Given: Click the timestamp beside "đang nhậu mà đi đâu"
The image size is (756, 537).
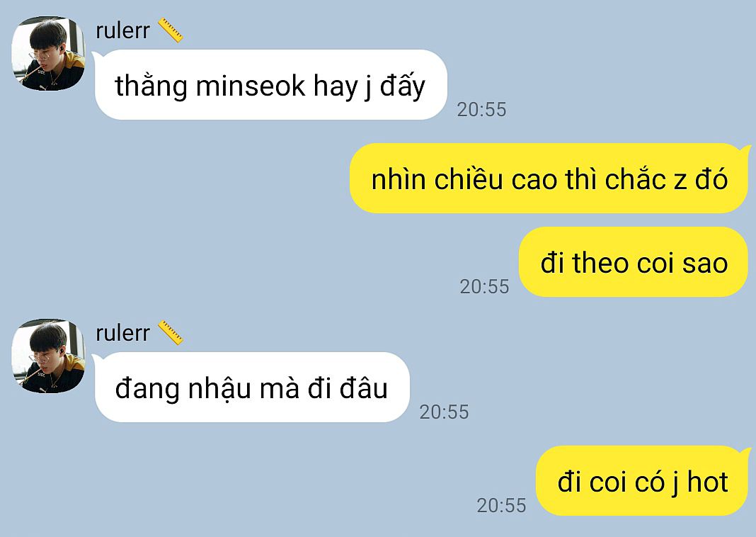Looking at the screenshot, I should (x=444, y=412).
